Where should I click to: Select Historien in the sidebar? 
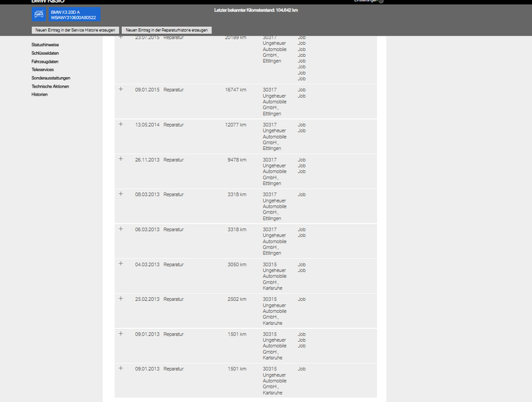[x=39, y=95]
